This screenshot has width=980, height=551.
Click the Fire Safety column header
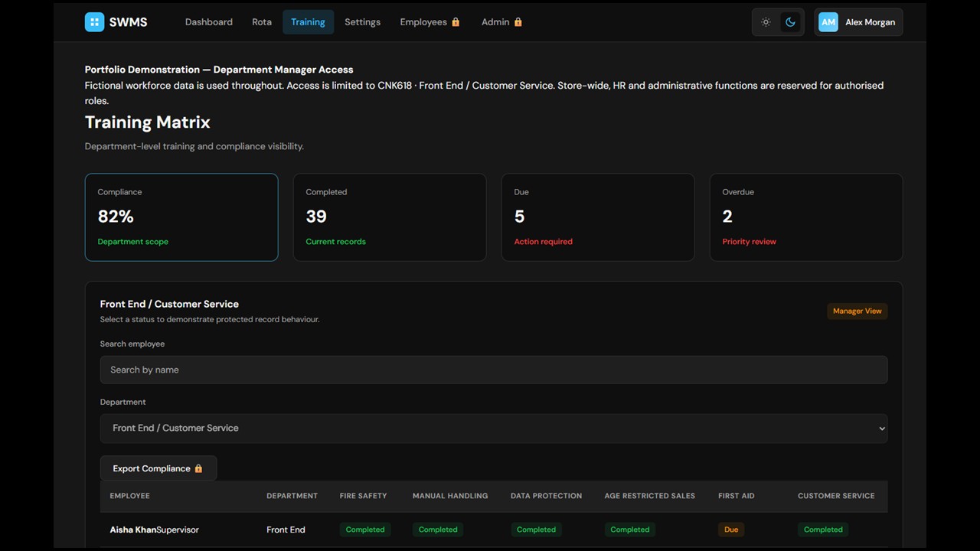click(363, 496)
